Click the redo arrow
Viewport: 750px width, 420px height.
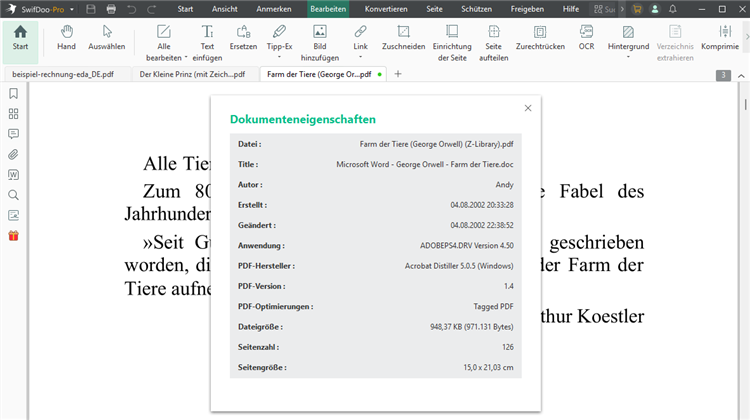[152, 9]
